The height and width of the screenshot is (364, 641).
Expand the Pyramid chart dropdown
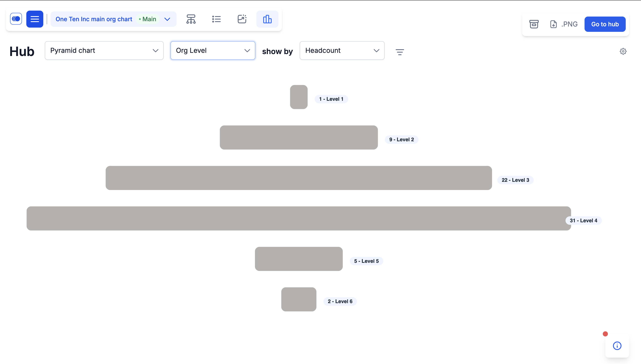(x=104, y=50)
